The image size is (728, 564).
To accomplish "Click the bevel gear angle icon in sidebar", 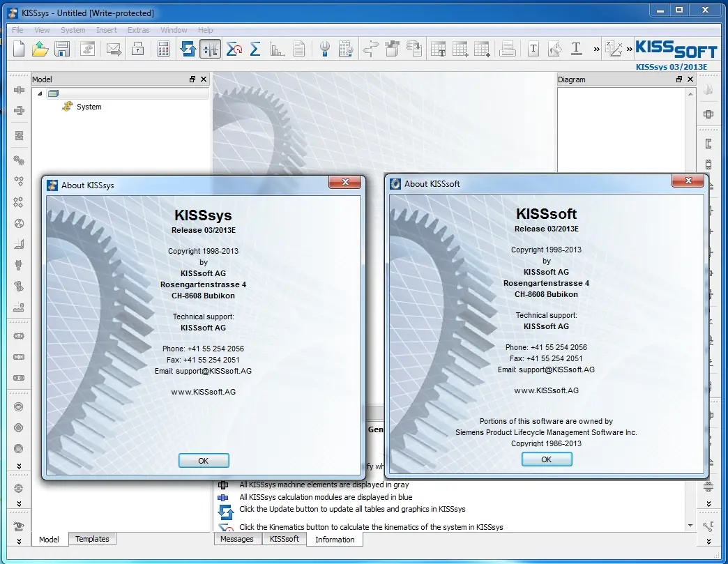I will [19, 244].
